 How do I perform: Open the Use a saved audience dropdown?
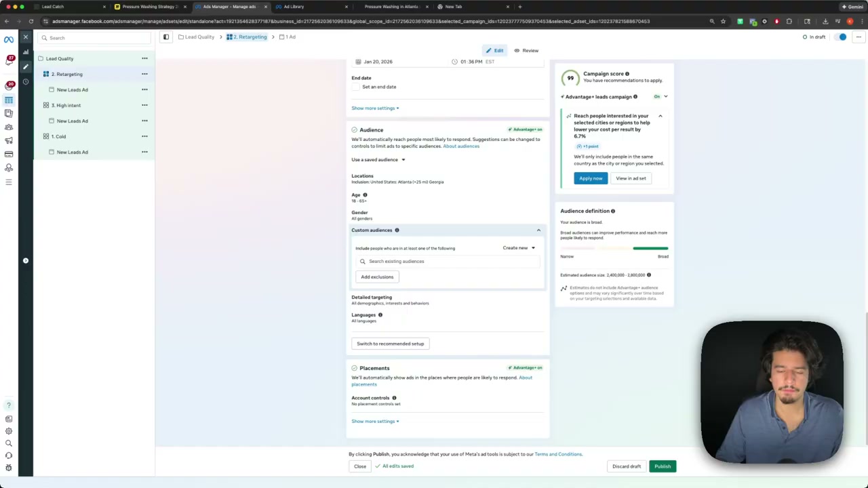tap(378, 160)
